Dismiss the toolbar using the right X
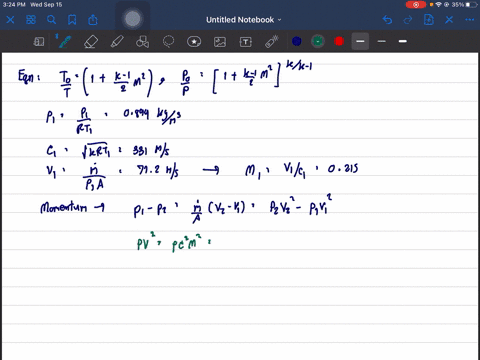480x360 pixels. 449,20
